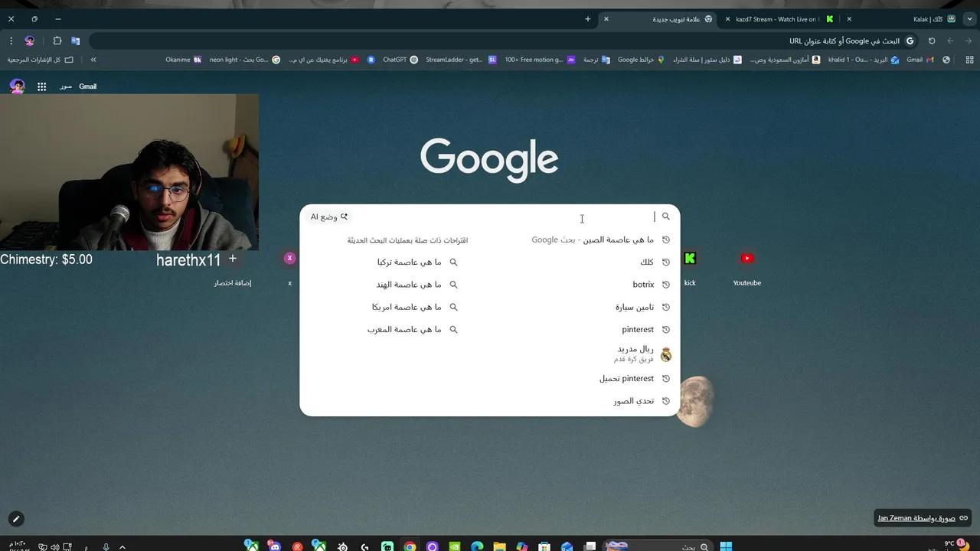Open the Gmail bookmark in the bookmarks bar
This screenshot has width=980, height=551.
point(920,60)
